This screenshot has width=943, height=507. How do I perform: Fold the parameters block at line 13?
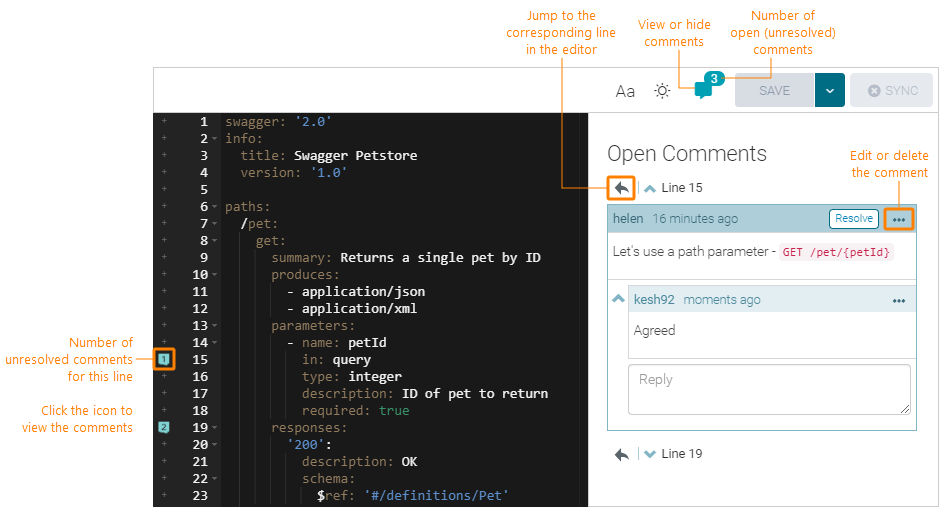pos(215,326)
